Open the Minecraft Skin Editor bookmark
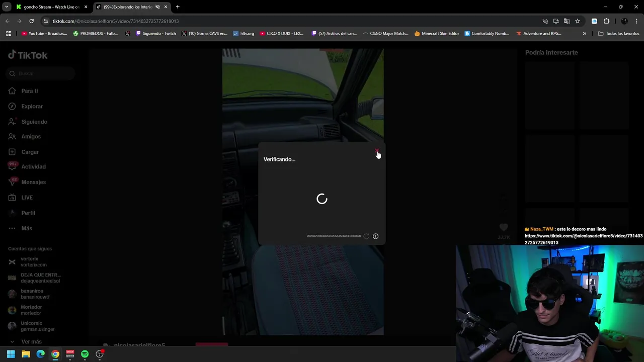 pos(437,34)
